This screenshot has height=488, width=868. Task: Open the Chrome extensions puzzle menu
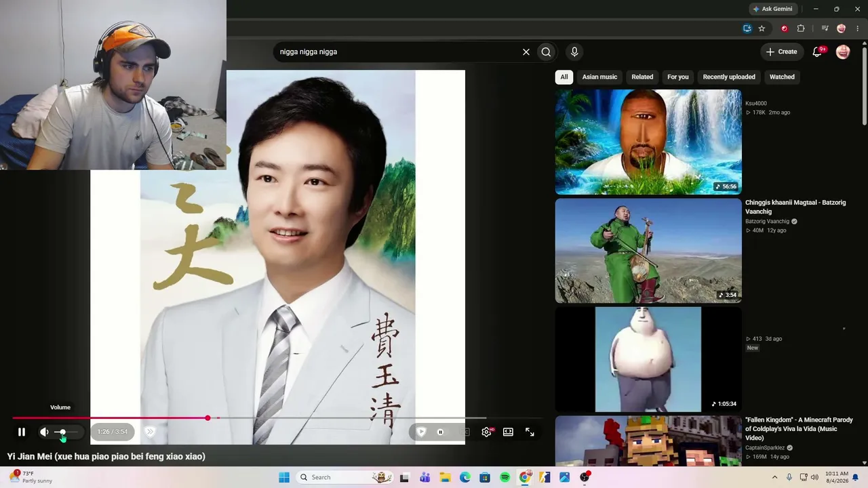(801, 28)
